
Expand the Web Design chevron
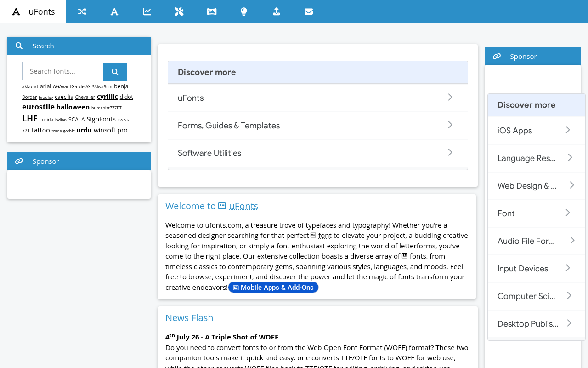tap(572, 185)
